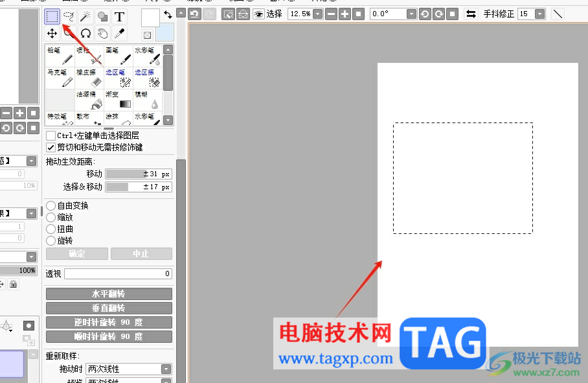Choose the 渐变 gradient tool
The height and width of the screenshot is (383, 588).
point(119,100)
